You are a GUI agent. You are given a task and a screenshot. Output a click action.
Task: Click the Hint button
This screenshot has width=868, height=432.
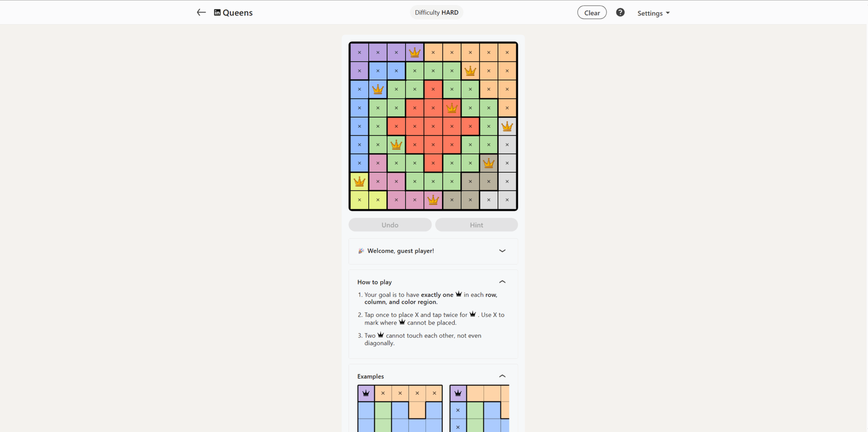(476, 224)
